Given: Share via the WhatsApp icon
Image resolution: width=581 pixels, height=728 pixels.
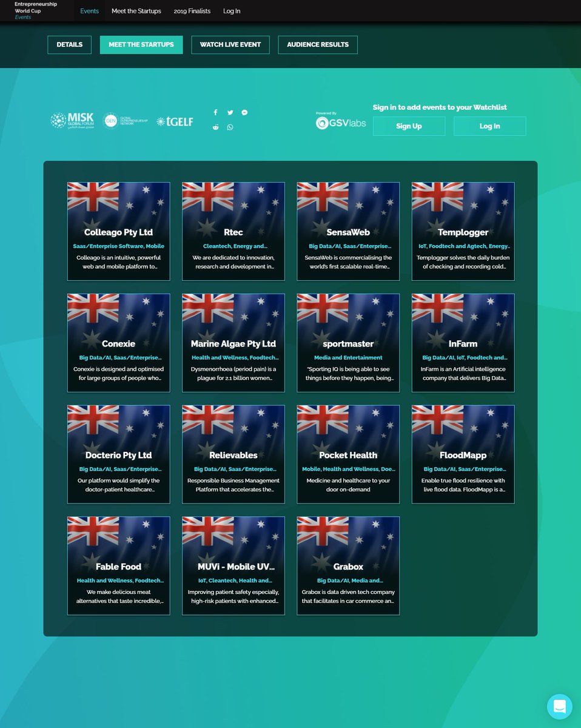Looking at the screenshot, I should coord(230,127).
